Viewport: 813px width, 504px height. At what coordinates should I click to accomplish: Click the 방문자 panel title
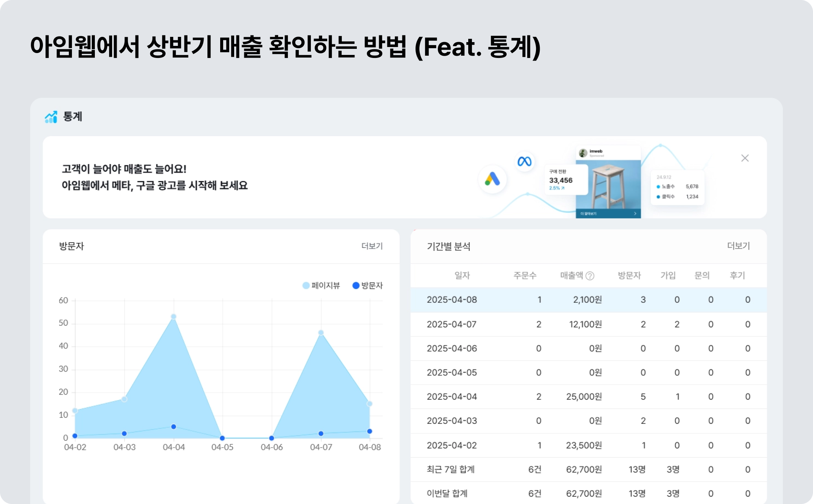click(72, 246)
